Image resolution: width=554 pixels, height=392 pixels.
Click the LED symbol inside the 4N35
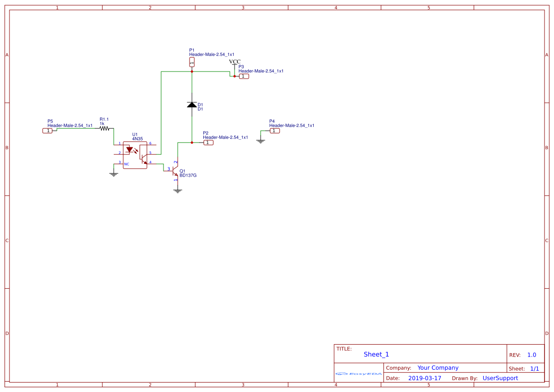(x=130, y=150)
